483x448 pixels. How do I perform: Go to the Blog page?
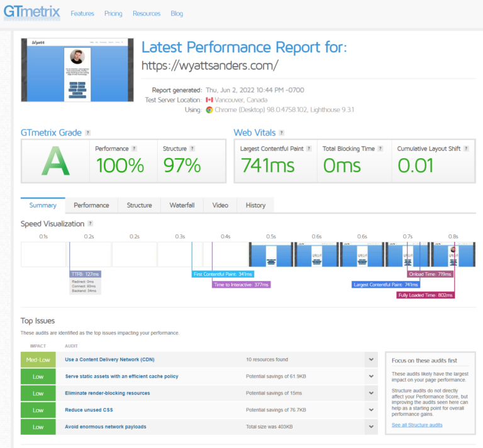(x=177, y=14)
